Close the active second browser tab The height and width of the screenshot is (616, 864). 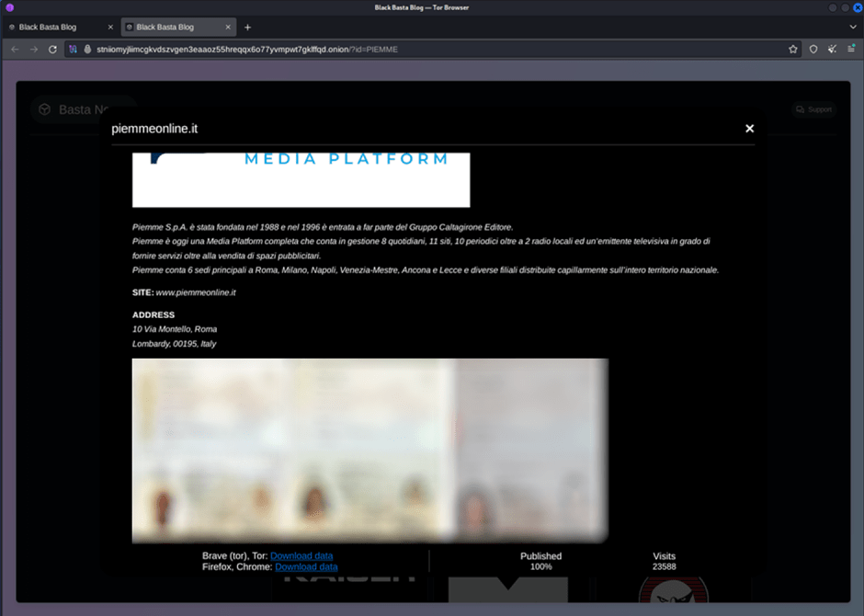(x=227, y=28)
